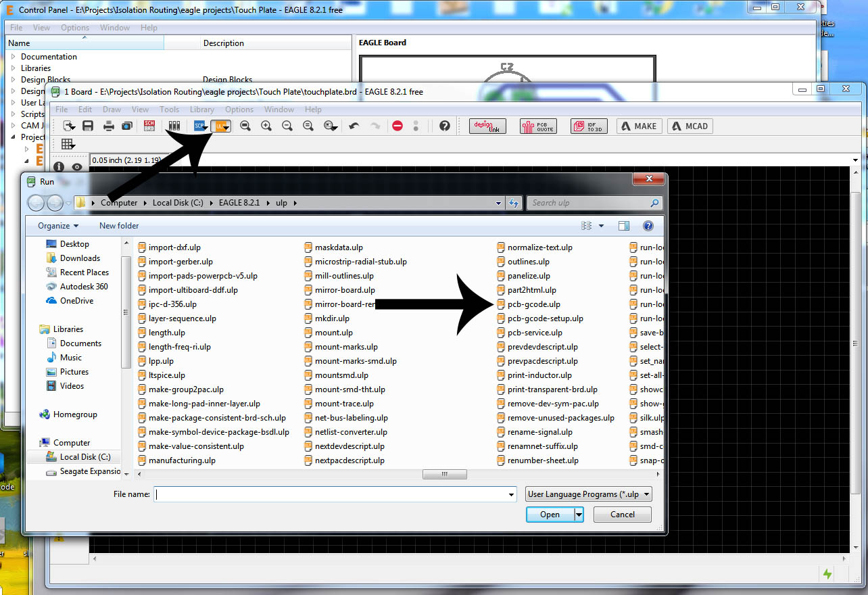
Task: Open the User Language Programs filter dropdown
Action: (589, 494)
